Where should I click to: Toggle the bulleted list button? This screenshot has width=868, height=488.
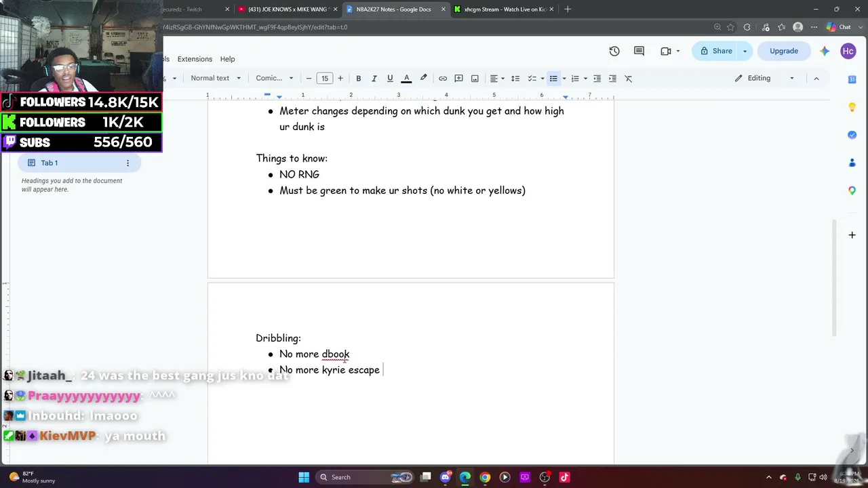[553, 79]
